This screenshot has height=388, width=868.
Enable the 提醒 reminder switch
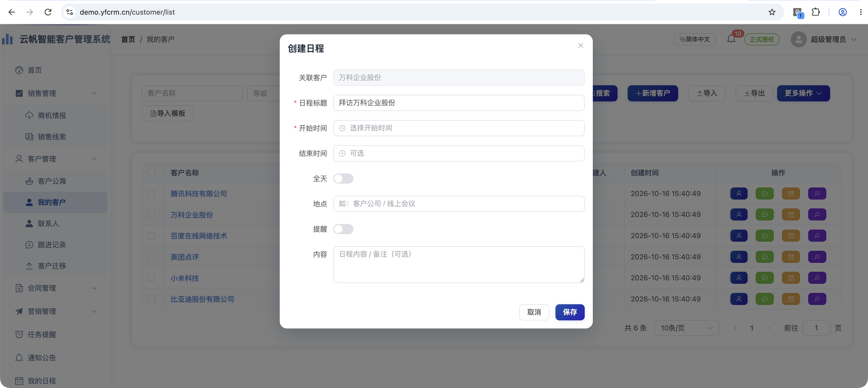tap(343, 229)
